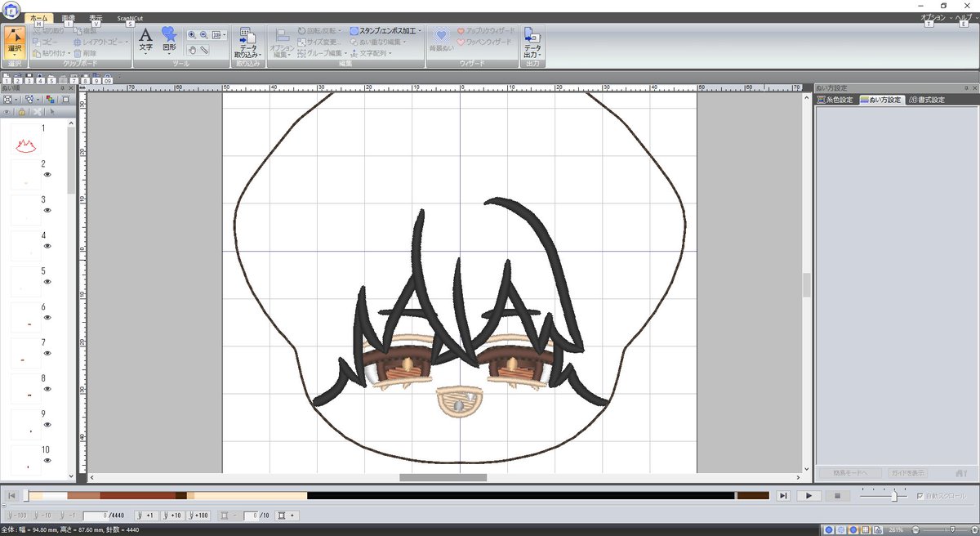Toggle visibility of sewing item 6
Image resolution: width=980 pixels, height=536 pixels.
[47, 317]
